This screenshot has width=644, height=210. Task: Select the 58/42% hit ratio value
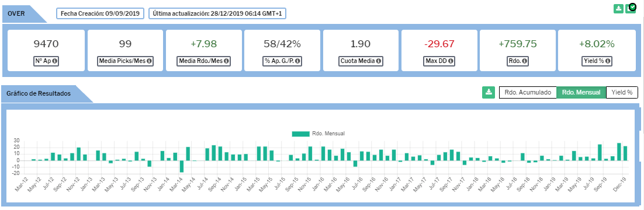[282, 44]
